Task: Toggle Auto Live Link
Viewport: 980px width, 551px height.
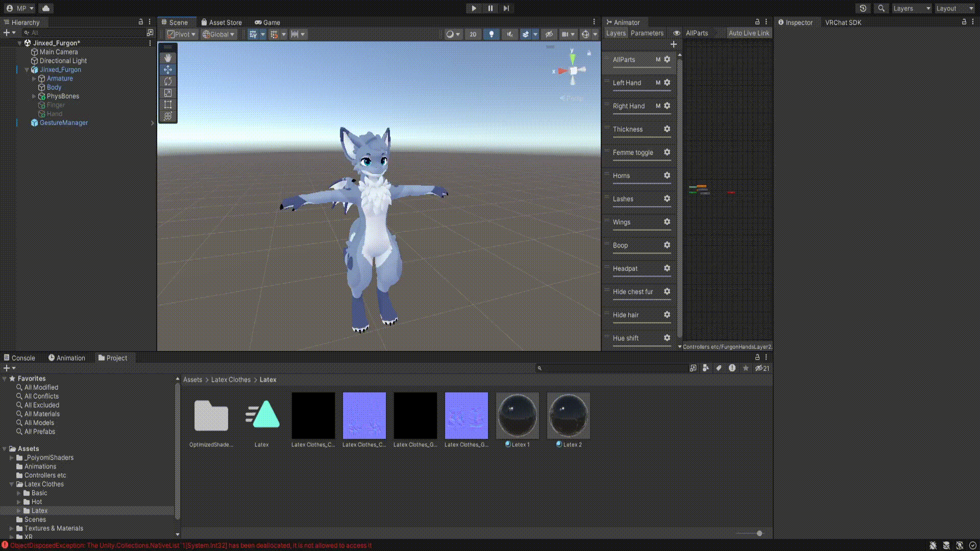Action: tap(748, 33)
